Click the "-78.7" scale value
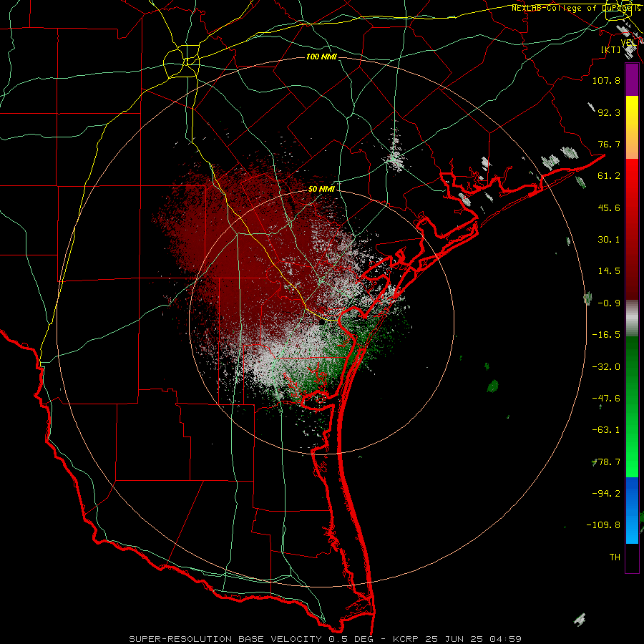 606,462
